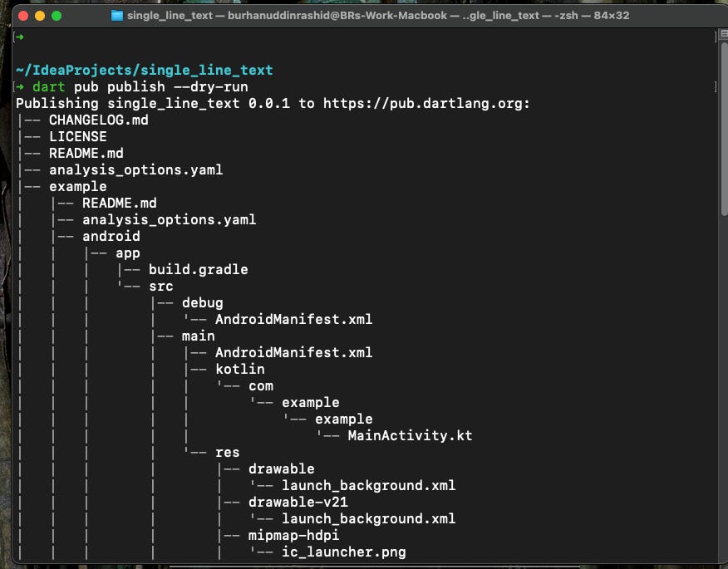
Task: Click the ic_launcher.png entry
Action: [x=343, y=552]
